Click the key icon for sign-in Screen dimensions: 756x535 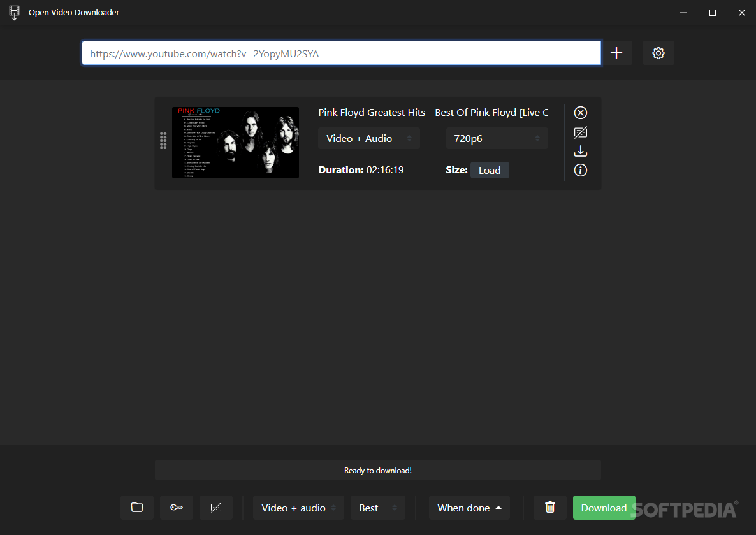click(x=177, y=508)
